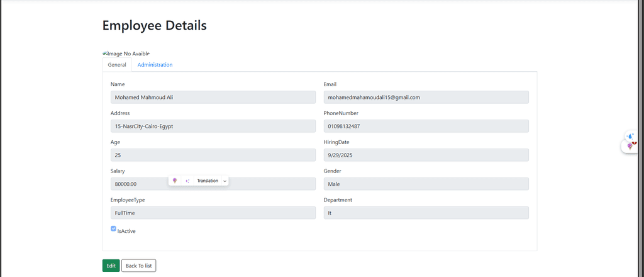Click the Name input field

click(213, 97)
